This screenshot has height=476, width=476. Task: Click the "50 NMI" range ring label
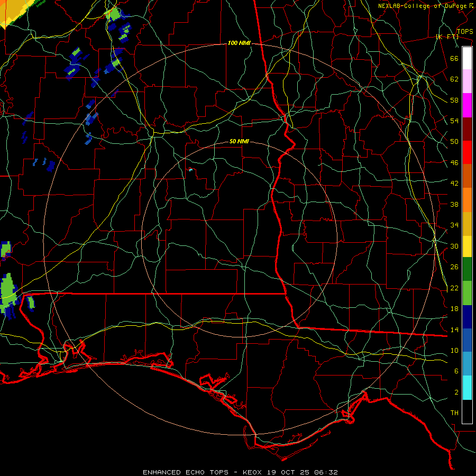click(239, 141)
